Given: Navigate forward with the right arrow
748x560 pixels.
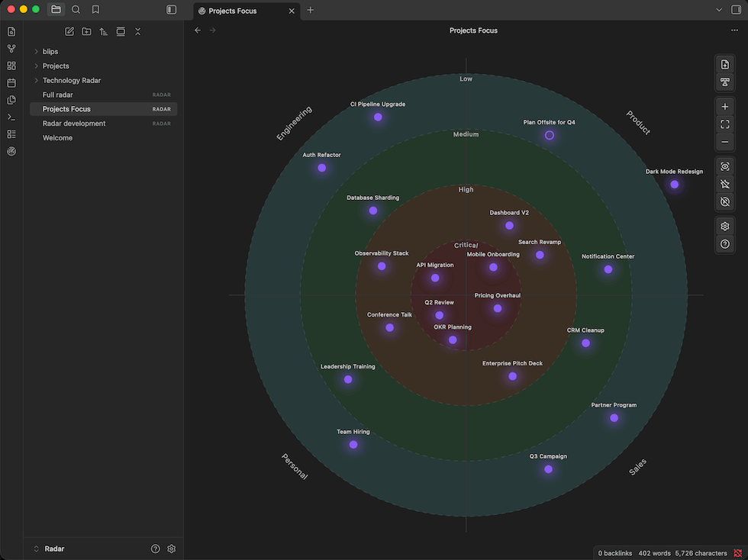Looking at the screenshot, I should point(213,31).
